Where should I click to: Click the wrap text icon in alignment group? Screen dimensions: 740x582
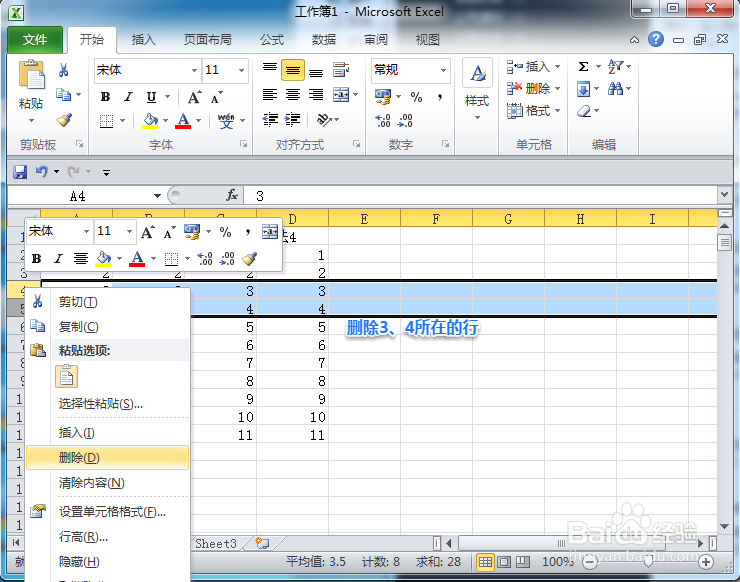(341, 70)
